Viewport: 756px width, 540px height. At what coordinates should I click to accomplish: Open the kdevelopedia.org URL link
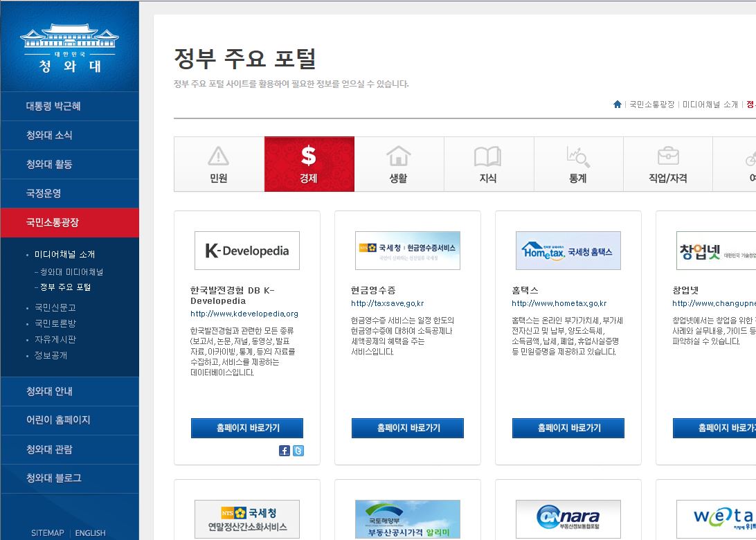click(244, 314)
